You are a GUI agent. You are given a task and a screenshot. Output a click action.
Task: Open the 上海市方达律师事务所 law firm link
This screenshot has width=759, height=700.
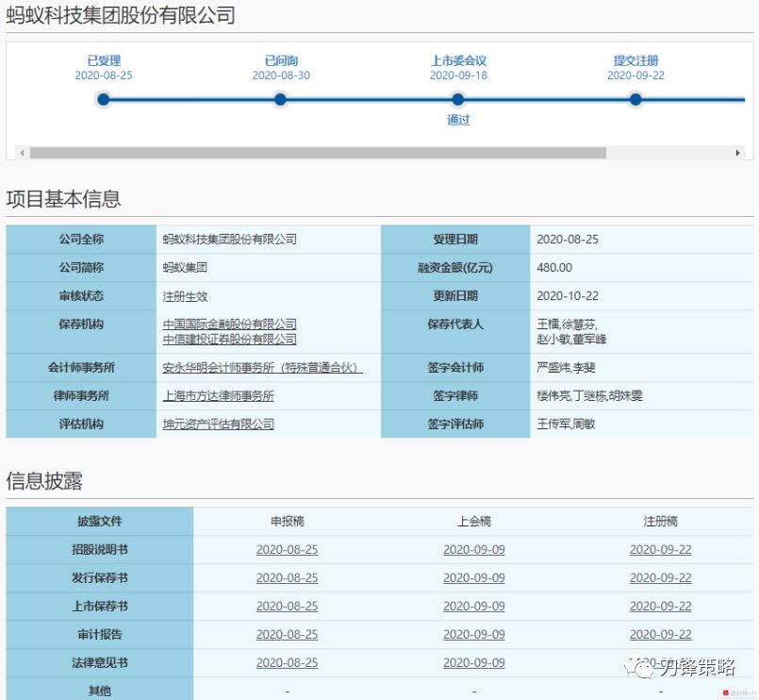pos(218,396)
